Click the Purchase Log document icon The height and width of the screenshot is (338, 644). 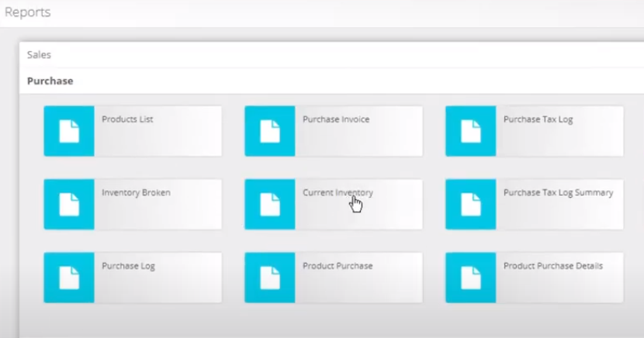tap(69, 278)
